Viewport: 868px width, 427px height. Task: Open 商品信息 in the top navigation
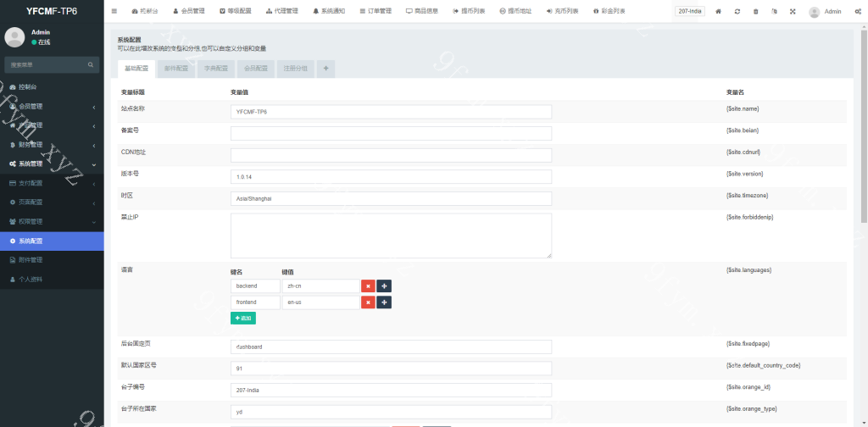(422, 11)
